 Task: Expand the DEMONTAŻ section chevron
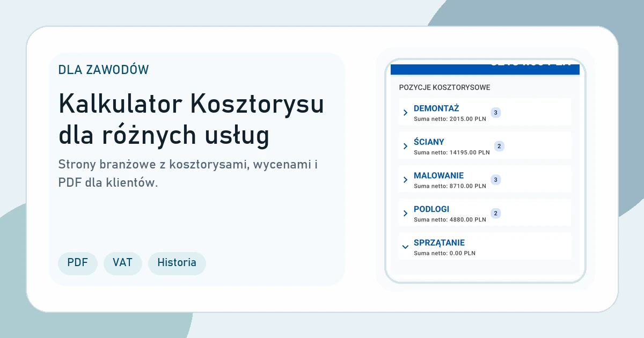(x=405, y=113)
